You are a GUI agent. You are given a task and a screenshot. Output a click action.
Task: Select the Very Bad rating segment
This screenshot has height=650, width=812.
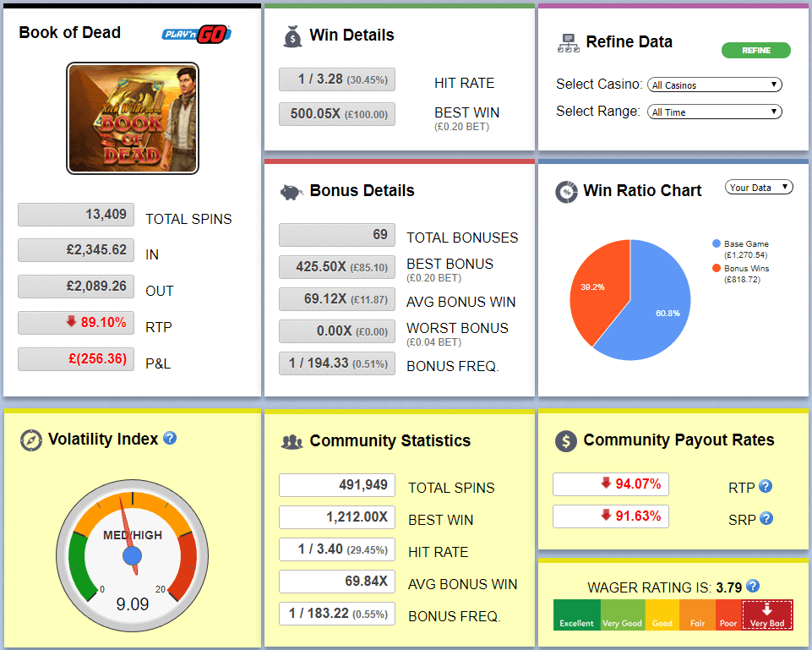(x=767, y=614)
